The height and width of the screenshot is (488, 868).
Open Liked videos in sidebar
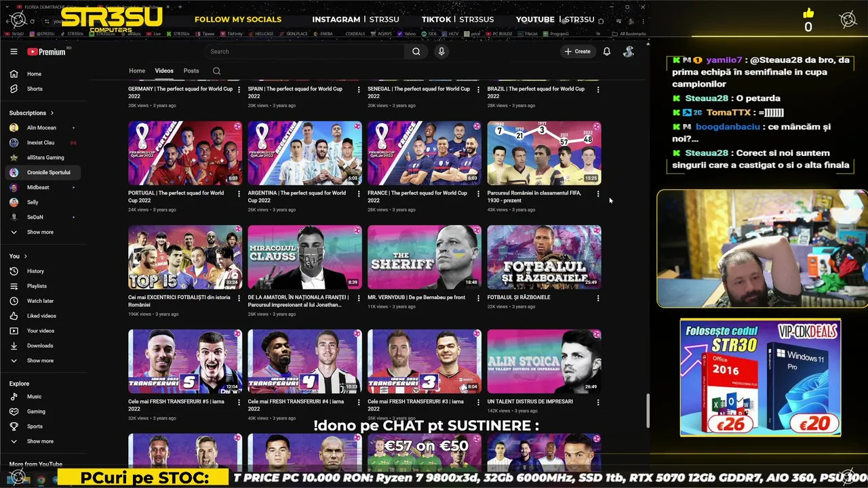[41, 316]
